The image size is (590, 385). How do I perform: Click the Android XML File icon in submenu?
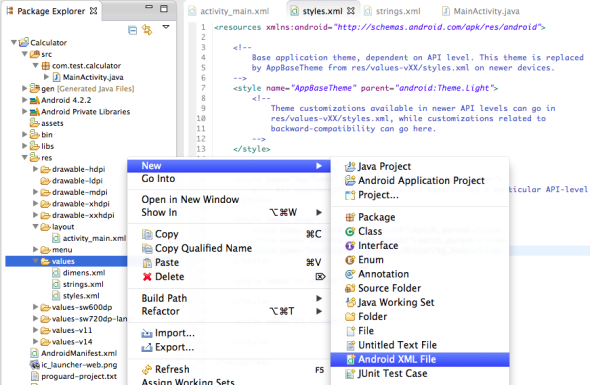pyautogui.click(x=350, y=359)
